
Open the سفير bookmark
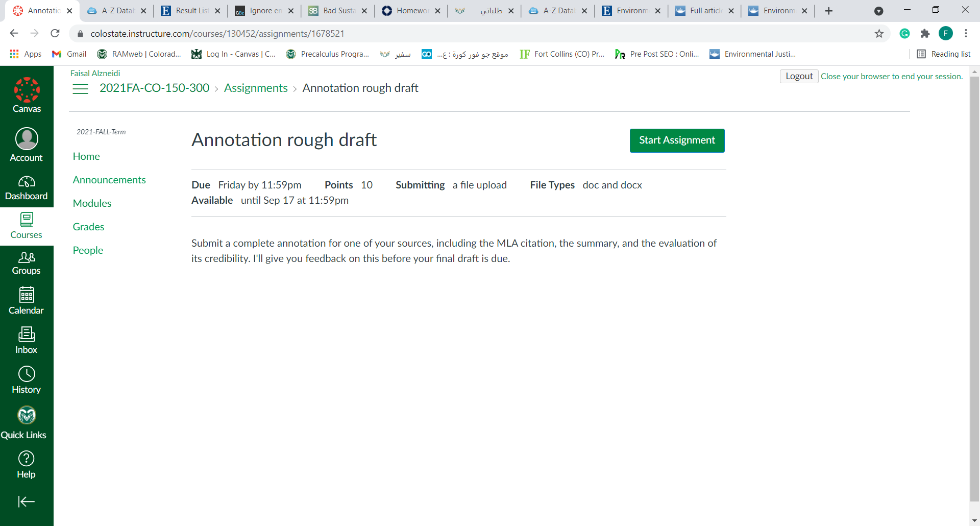coord(396,54)
